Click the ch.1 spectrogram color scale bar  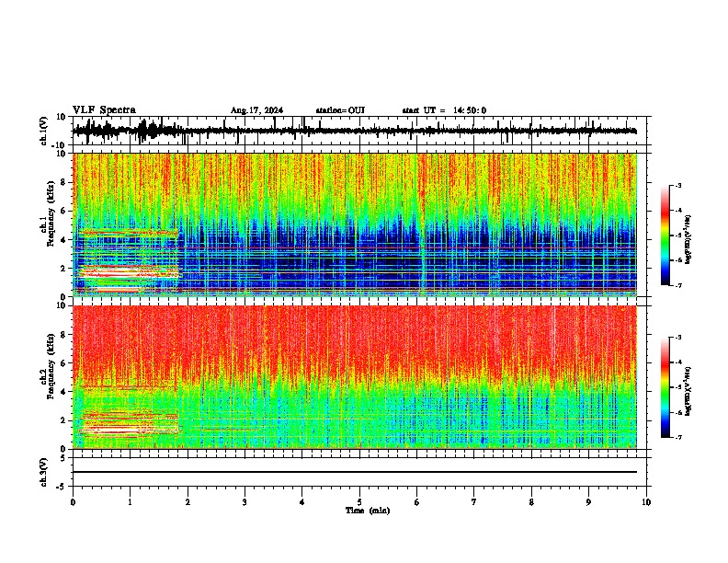(665, 236)
